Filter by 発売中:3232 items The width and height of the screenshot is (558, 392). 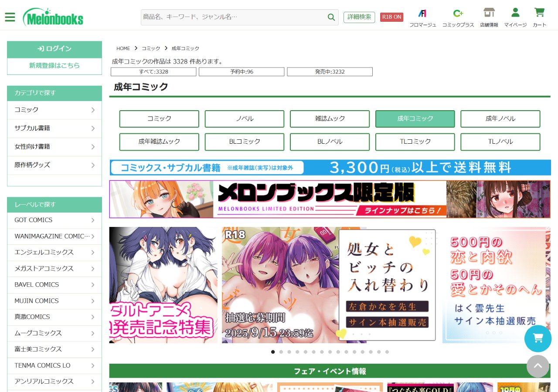tap(330, 72)
